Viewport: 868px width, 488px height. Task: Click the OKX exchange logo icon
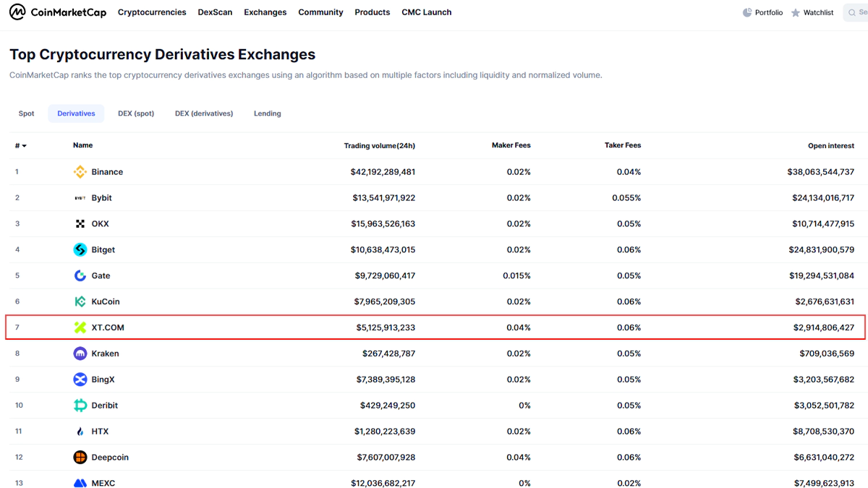coord(80,224)
